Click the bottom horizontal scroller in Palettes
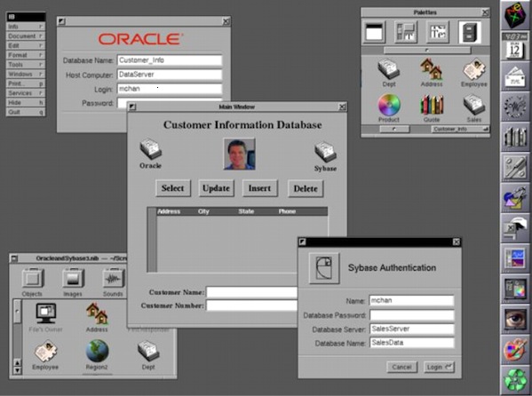 pos(394,130)
